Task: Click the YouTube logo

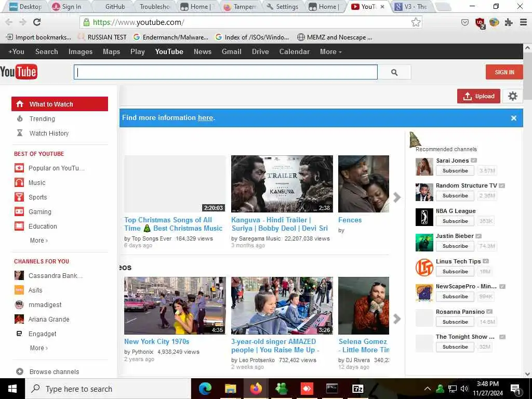Action: tap(19, 72)
